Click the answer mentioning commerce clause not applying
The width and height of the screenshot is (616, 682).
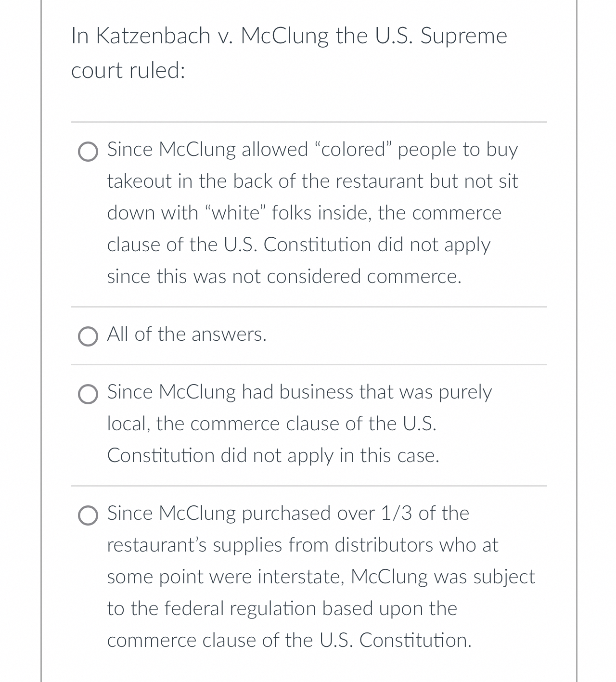pyautogui.click(x=274, y=424)
